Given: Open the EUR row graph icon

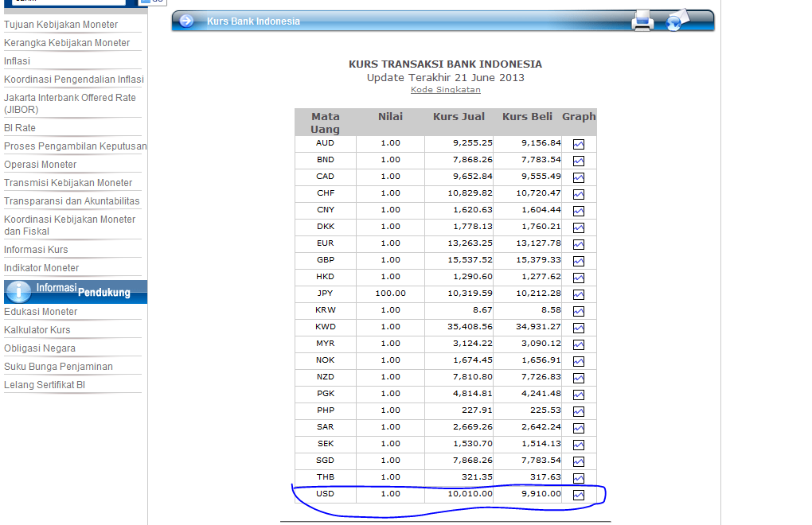Looking at the screenshot, I should 579,244.
